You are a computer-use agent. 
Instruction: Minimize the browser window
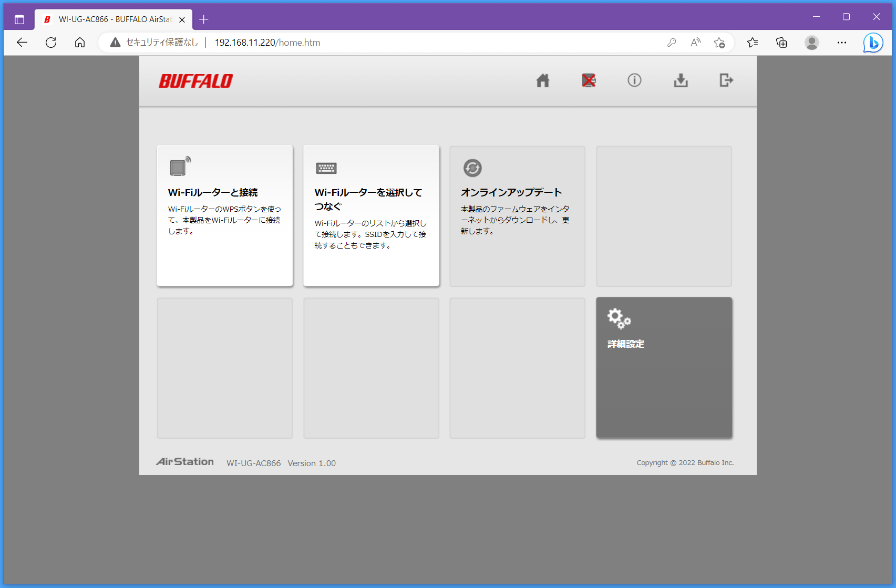tap(816, 17)
